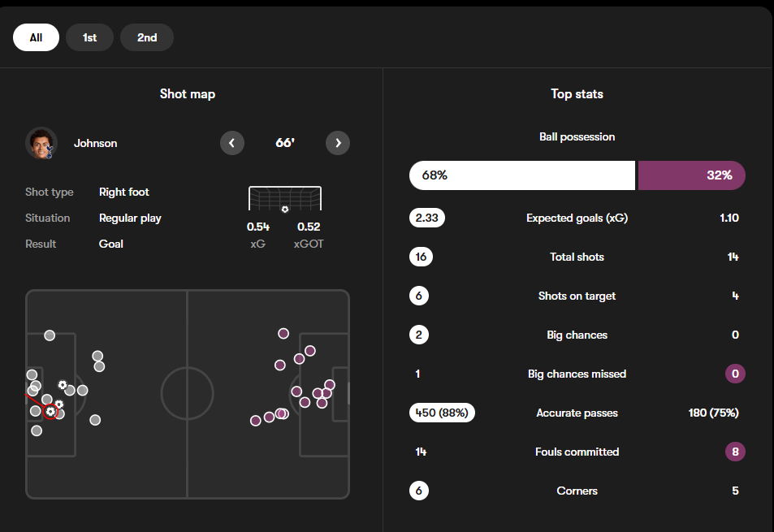This screenshot has height=532, width=774.
Task: Click the 16 total shots badge
Action: 421,257
